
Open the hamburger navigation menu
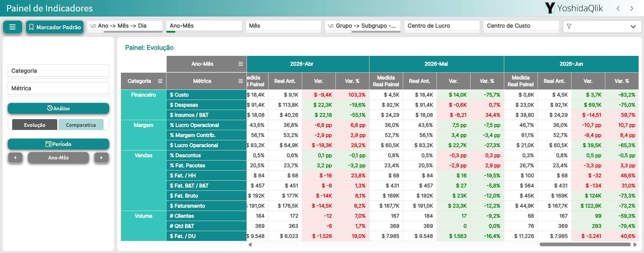point(12,27)
